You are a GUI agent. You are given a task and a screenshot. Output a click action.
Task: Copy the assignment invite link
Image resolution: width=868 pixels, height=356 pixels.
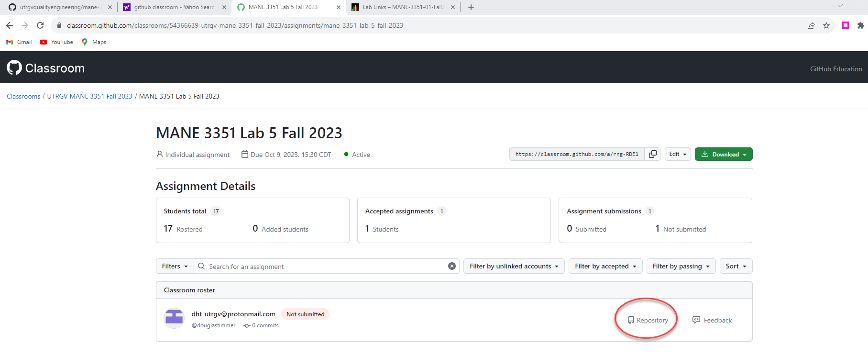652,154
